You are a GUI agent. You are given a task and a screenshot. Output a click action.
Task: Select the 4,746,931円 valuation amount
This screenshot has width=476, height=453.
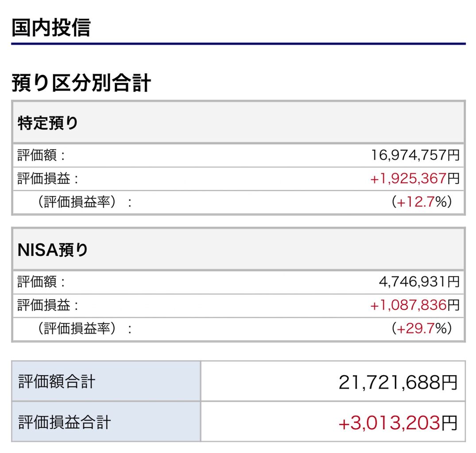click(419, 281)
